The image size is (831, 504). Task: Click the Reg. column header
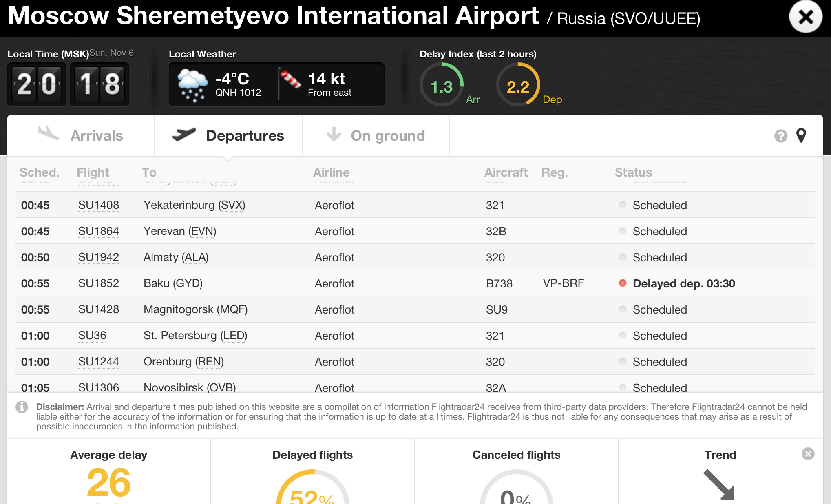(x=555, y=172)
